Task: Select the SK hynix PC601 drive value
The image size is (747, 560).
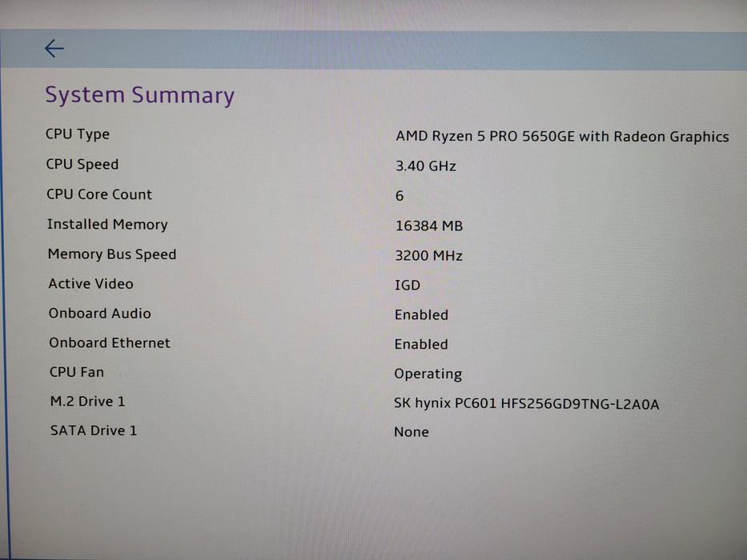Action: click(527, 404)
